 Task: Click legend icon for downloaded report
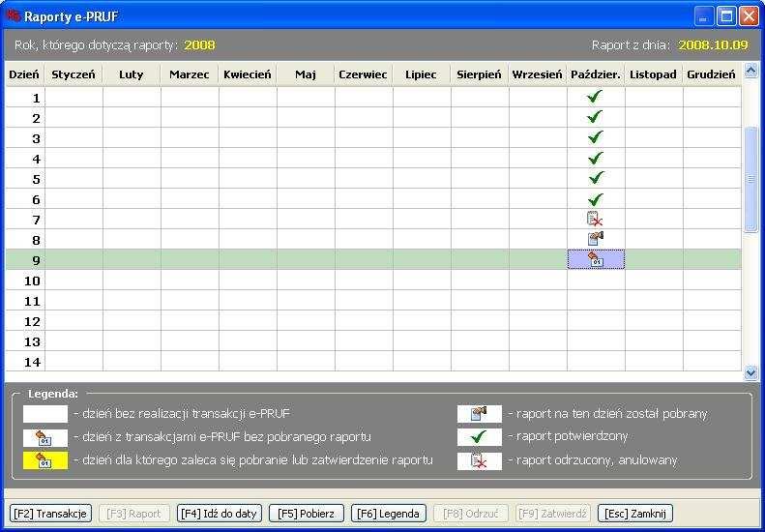click(x=479, y=414)
